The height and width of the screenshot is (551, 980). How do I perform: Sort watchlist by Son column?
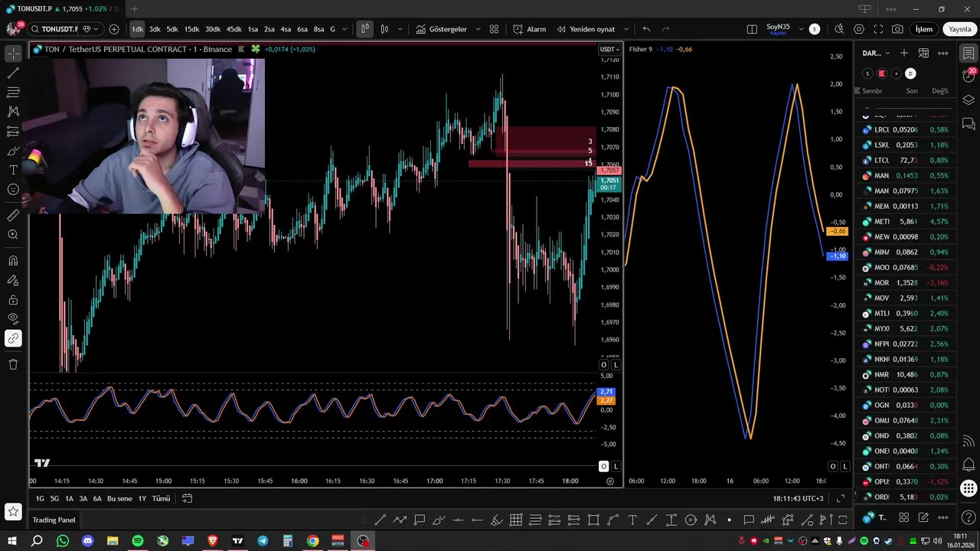pyautogui.click(x=912, y=90)
